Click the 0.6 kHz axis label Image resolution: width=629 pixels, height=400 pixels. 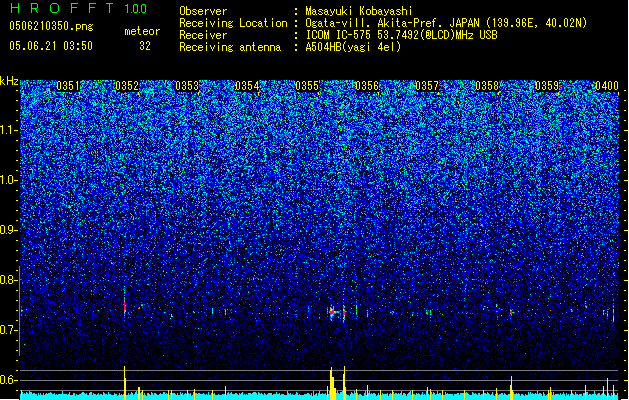[x=8, y=380]
